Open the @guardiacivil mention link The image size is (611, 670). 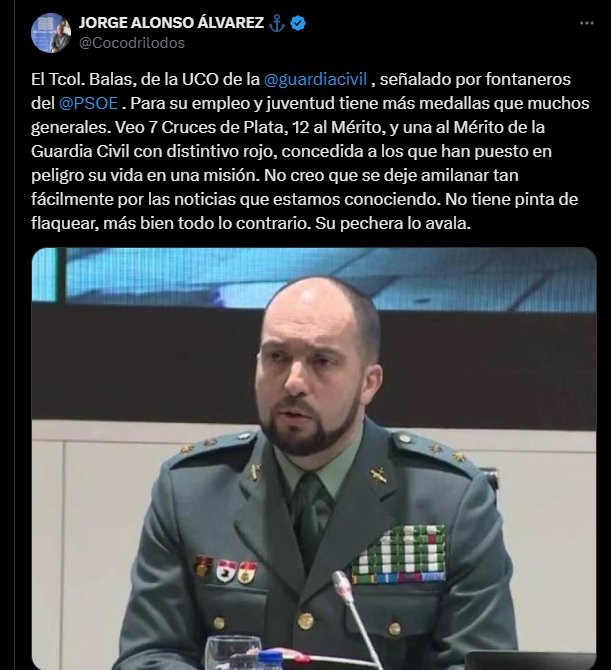point(315,79)
